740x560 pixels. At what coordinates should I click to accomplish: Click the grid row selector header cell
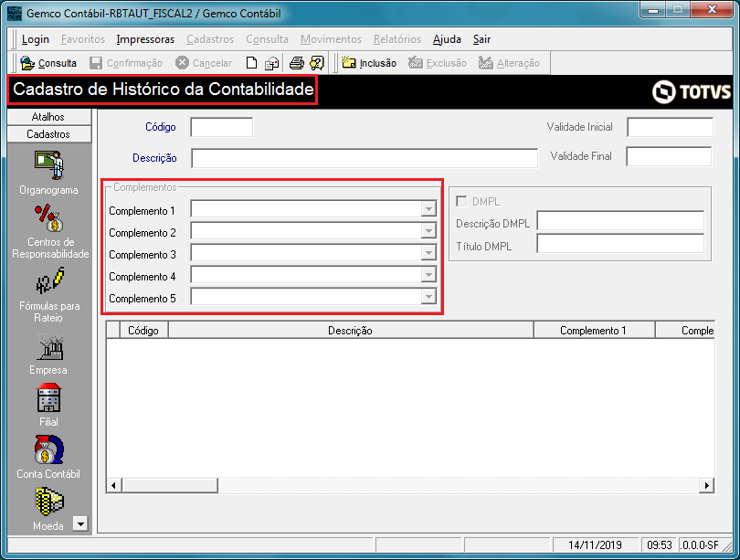coord(113,330)
